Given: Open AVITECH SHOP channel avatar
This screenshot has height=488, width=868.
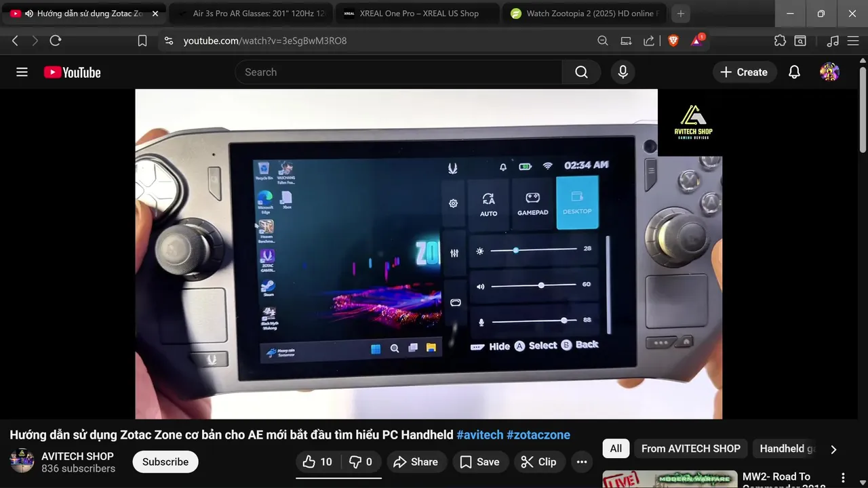Looking at the screenshot, I should [x=22, y=461].
